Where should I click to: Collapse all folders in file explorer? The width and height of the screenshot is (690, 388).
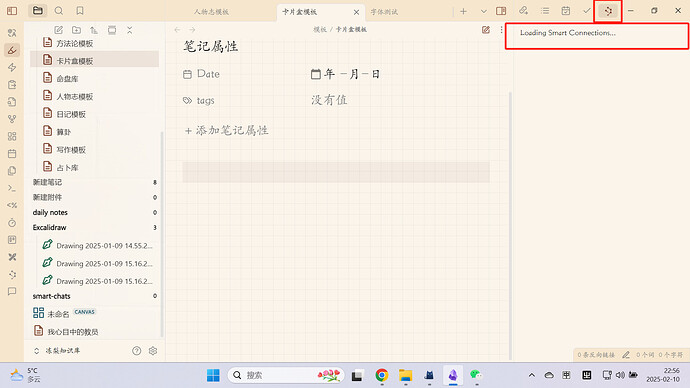coord(129,30)
